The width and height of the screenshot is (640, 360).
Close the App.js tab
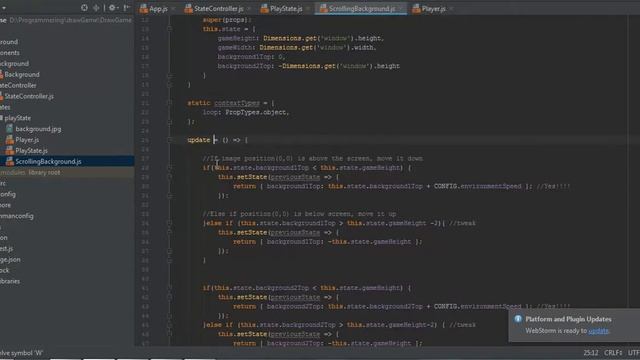tap(173, 9)
